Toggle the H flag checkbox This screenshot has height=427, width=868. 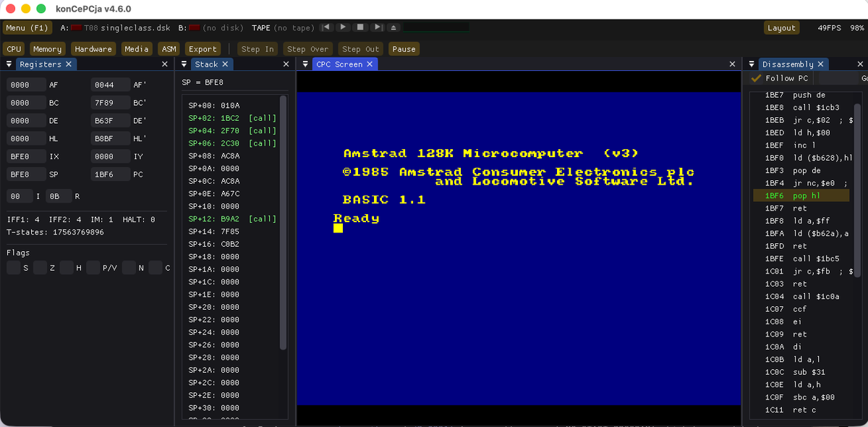tap(67, 268)
